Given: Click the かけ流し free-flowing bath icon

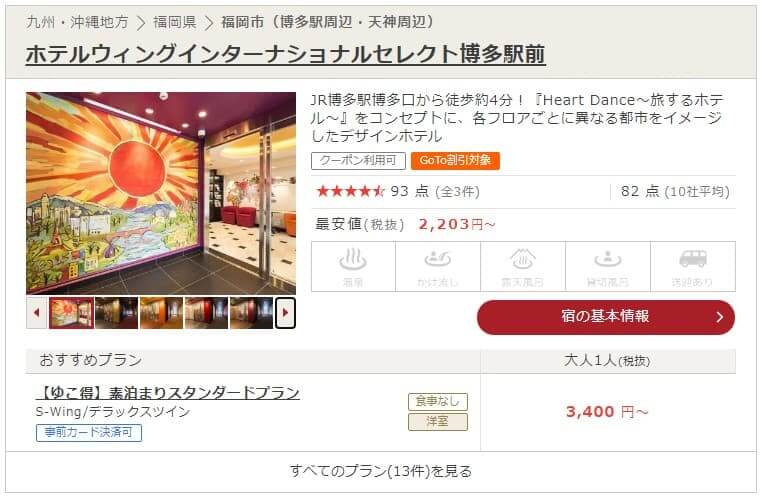Looking at the screenshot, I should tap(438, 266).
